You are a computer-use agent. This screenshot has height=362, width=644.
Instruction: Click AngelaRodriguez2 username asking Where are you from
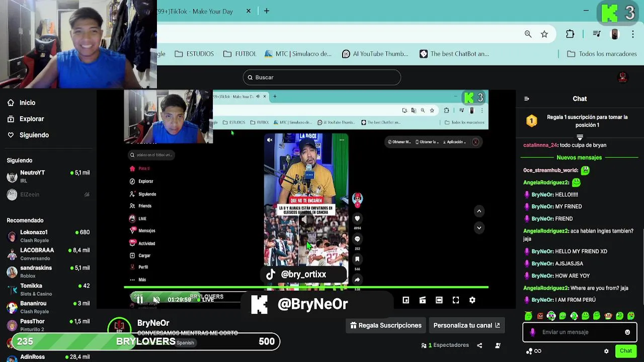(x=545, y=288)
